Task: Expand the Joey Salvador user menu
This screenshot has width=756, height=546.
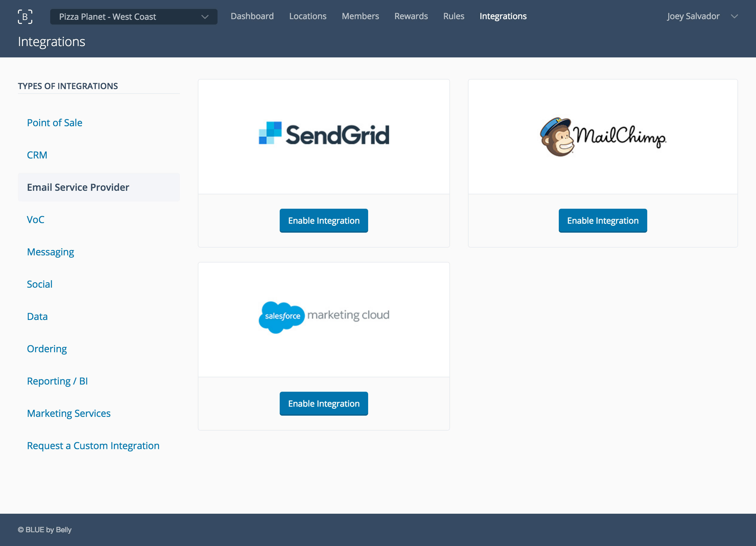Action: [x=702, y=16]
